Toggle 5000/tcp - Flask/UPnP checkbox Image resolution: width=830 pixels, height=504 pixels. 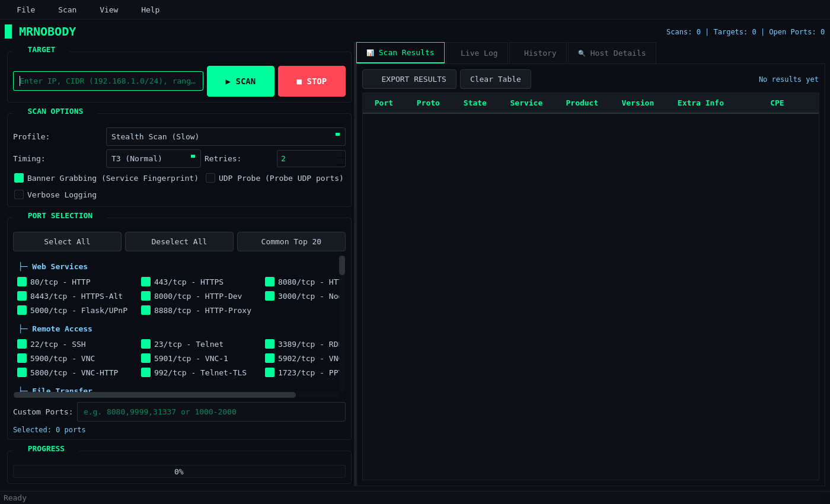[x=22, y=310]
